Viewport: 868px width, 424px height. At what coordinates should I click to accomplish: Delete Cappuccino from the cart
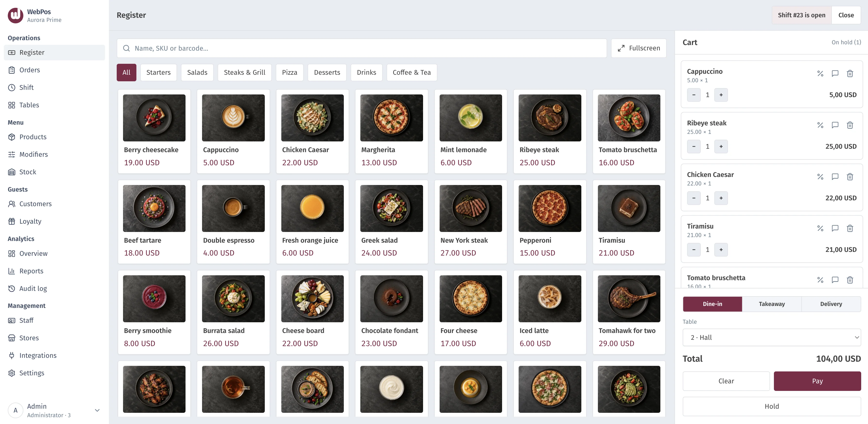[850, 74]
